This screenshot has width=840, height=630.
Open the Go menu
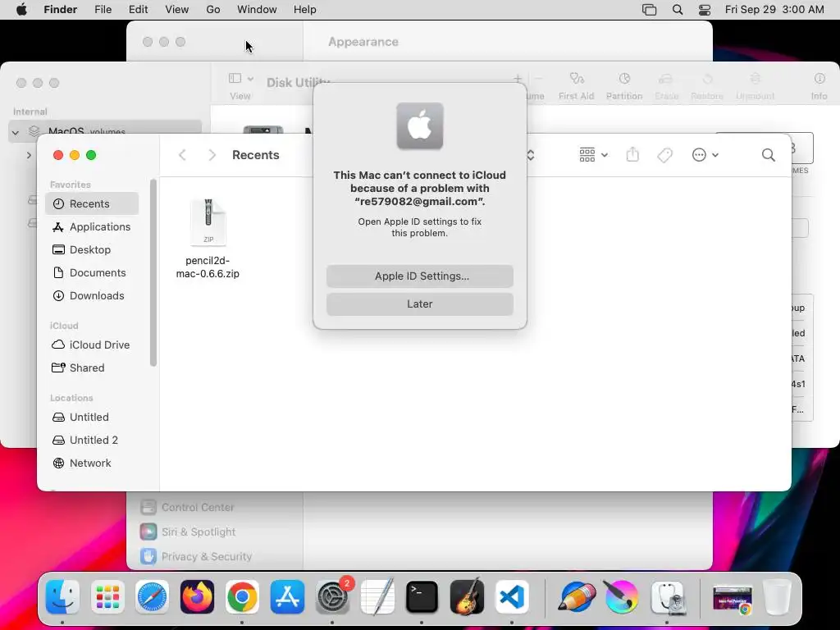[x=213, y=10]
